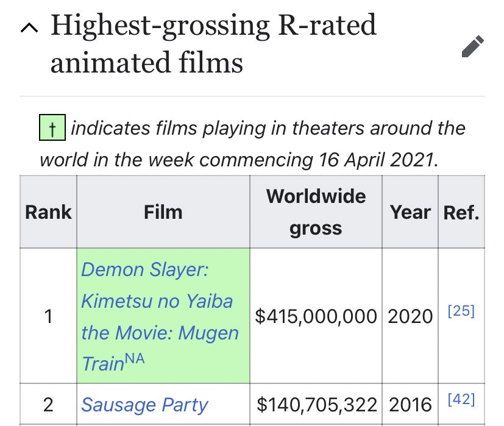504x426 pixels.
Task: Select the Ref. column header
Action: click(461, 211)
